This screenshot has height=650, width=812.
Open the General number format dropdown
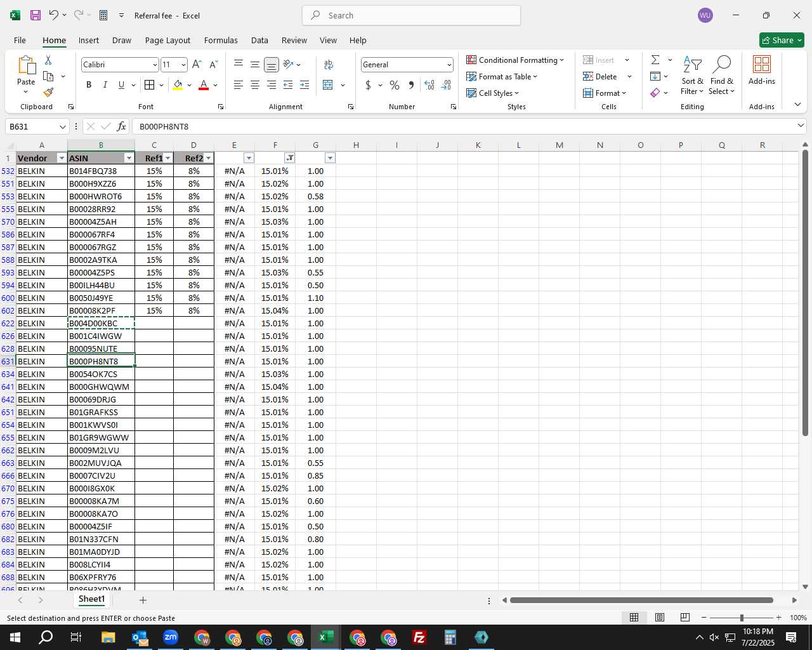tap(449, 65)
